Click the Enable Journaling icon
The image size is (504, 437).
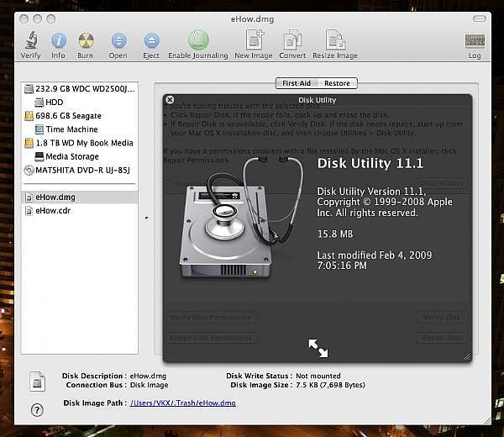[x=198, y=40]
